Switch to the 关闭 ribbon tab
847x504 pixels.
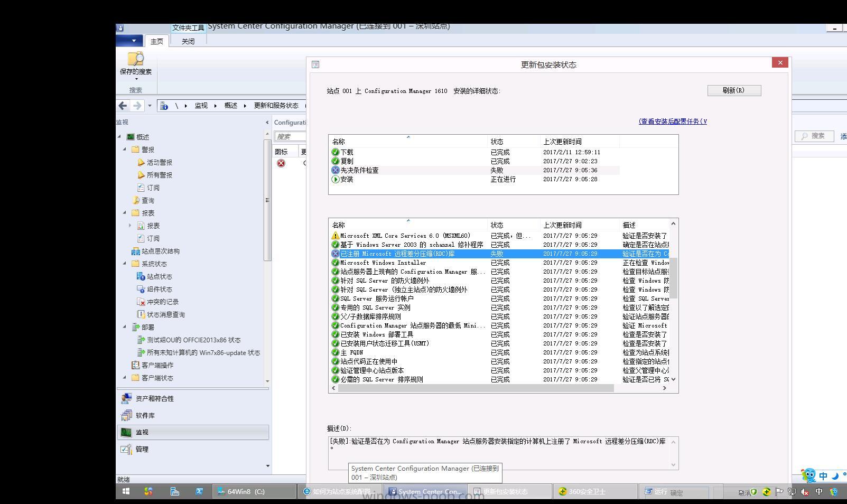point(188,41)
